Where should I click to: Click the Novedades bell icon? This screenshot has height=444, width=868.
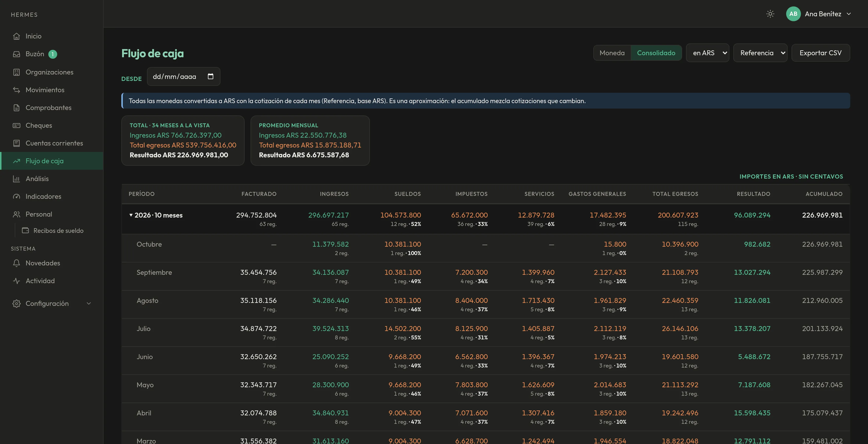pyautogui.click(x=17, y=263)
